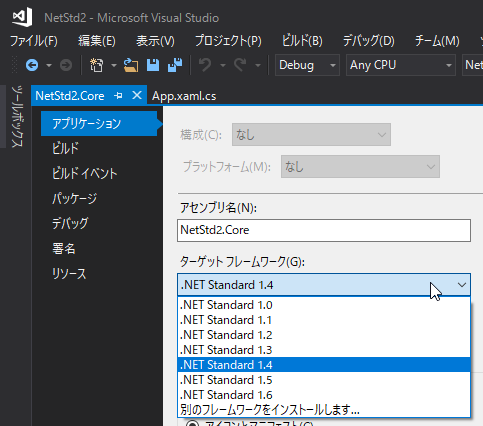Image resolution: width=483 pixels, height=426 pixels.
Task: Select the アプリケーション settings page
Action: 99,124
